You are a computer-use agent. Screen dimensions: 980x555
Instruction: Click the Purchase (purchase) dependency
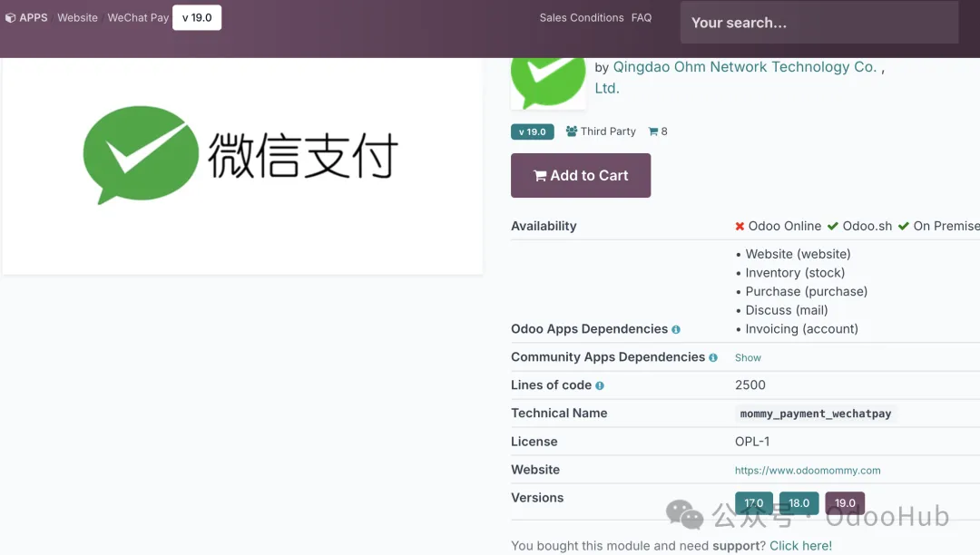coord(807,291)
